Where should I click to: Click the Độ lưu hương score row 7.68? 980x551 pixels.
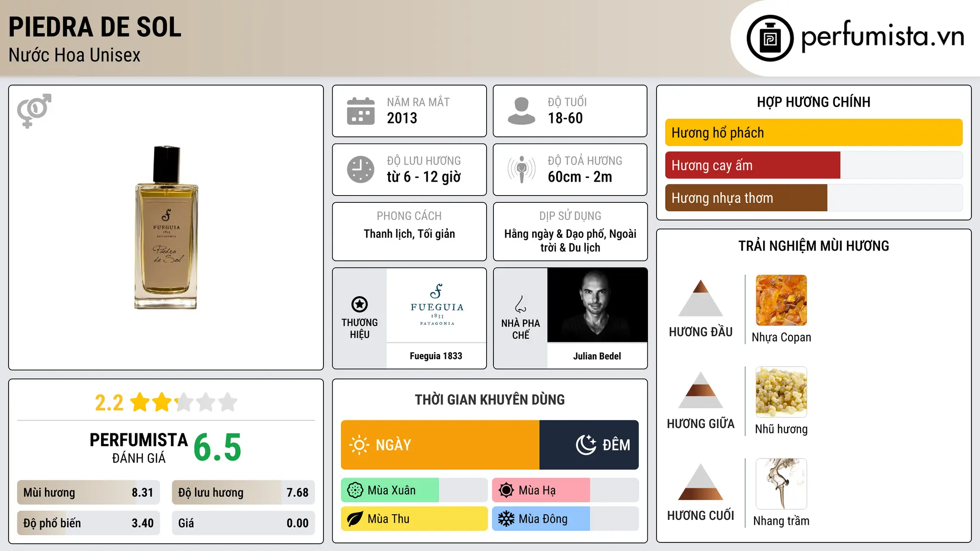pyautogui.click(x=243, y=493)
